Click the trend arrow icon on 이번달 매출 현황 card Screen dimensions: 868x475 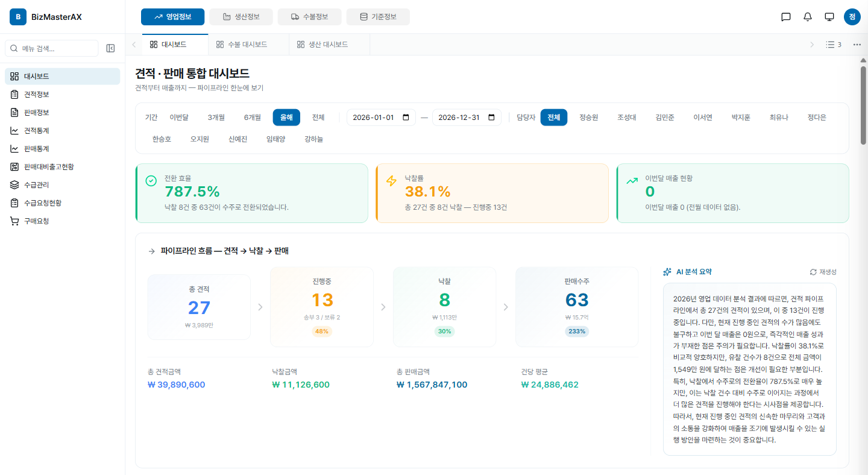(632, 181)
